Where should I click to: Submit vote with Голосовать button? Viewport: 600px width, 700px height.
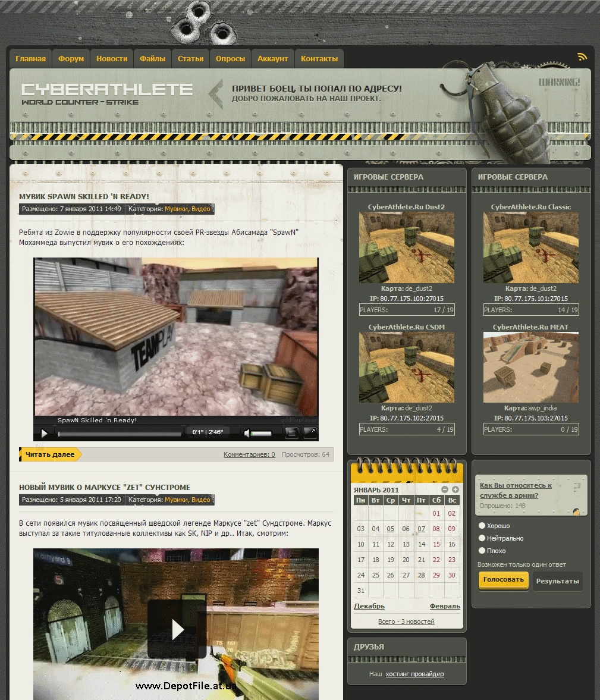504,580
